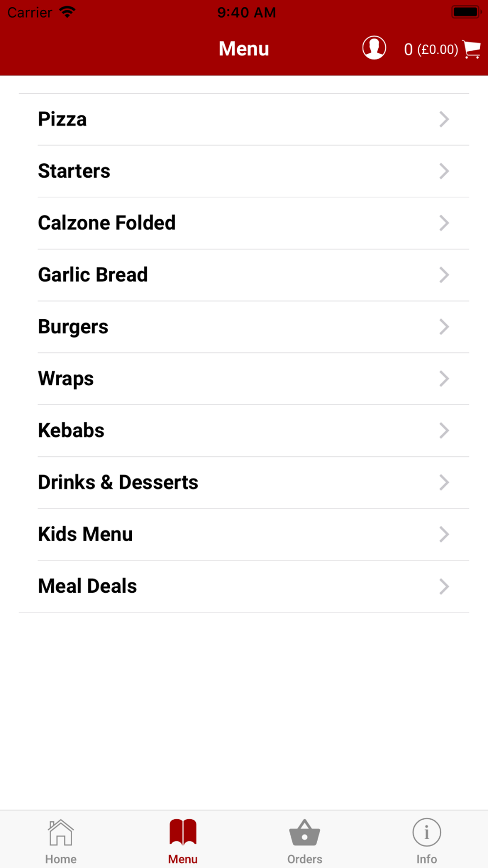
Task: Tap the Wi-Fi signal icon
Action: [x=67, y=12]
